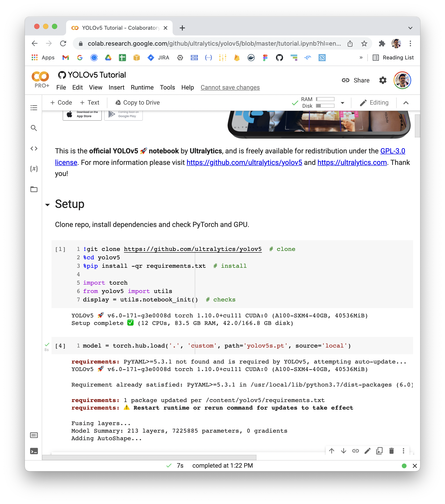This screenshot has height=504, width=445.
Task: Click the browser address bar URL
Action: pos(214,43)
